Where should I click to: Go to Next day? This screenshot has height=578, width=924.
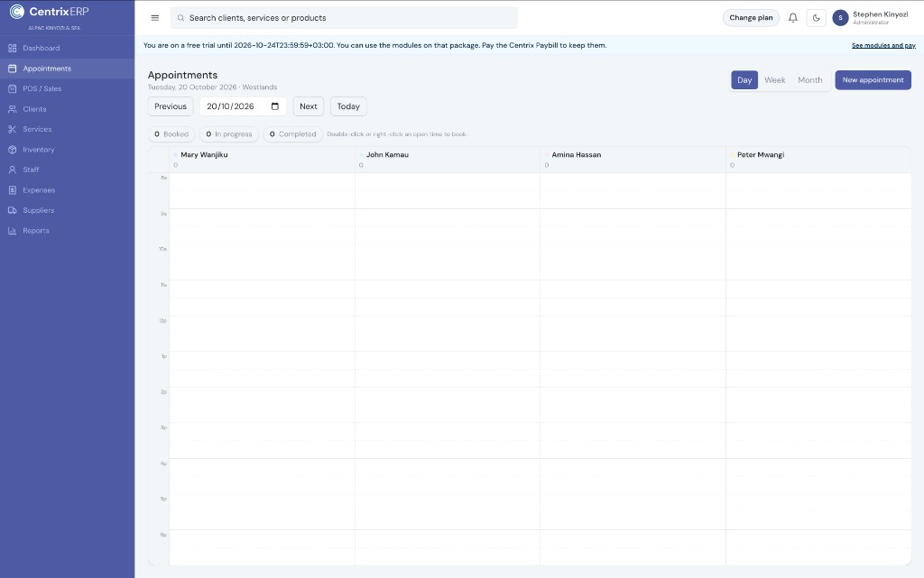coord(309,106)
